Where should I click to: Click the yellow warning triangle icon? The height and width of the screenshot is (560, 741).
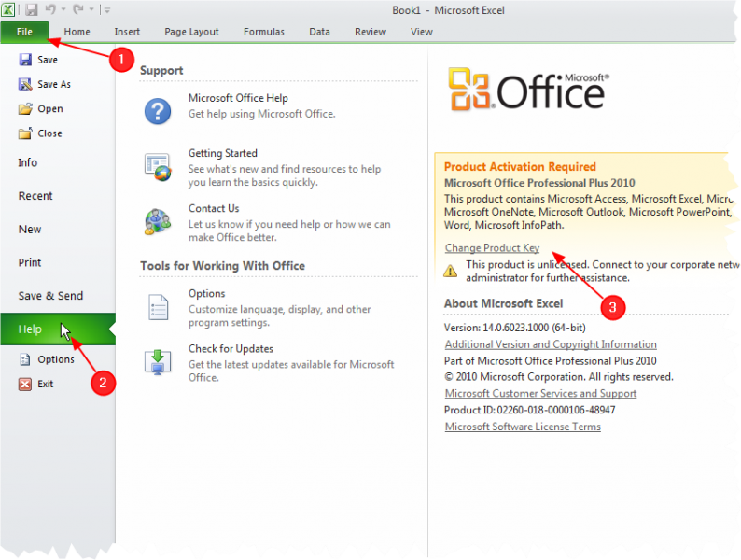point(451,271)
